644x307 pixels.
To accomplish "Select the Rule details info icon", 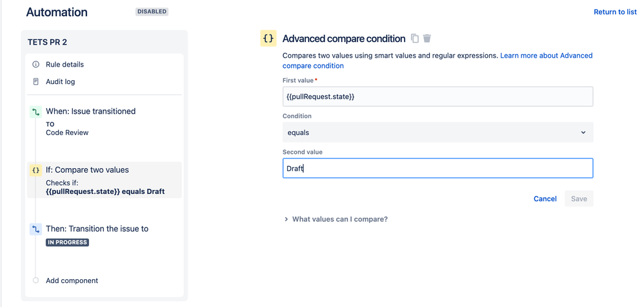I will point(35,65).
